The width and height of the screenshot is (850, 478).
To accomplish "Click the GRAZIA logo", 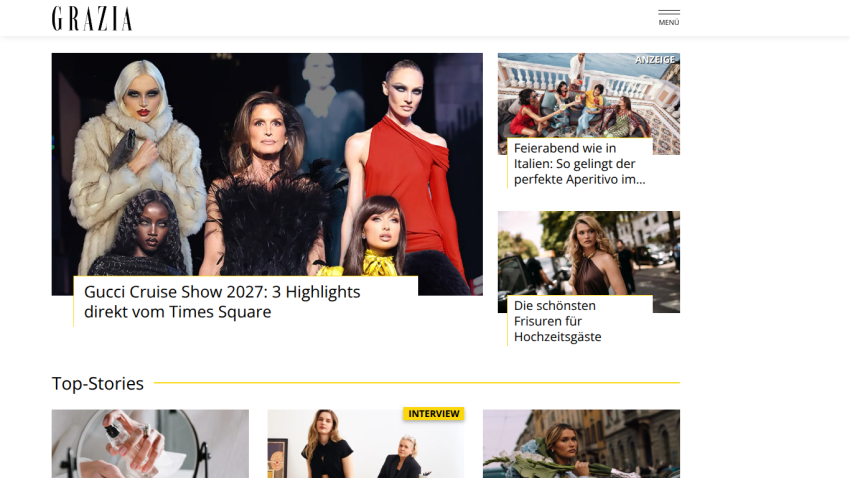I will pos(92,18).
